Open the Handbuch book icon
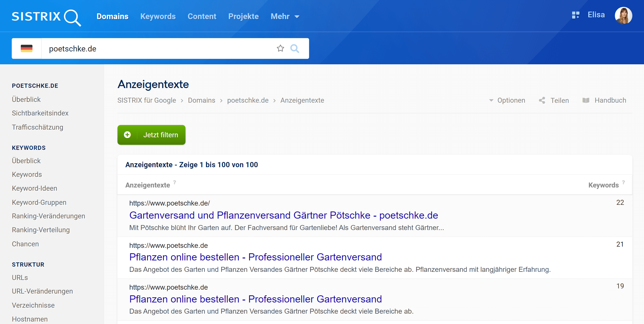The width and height of the screenshot is (644, 324). click(x=586, y=100)
